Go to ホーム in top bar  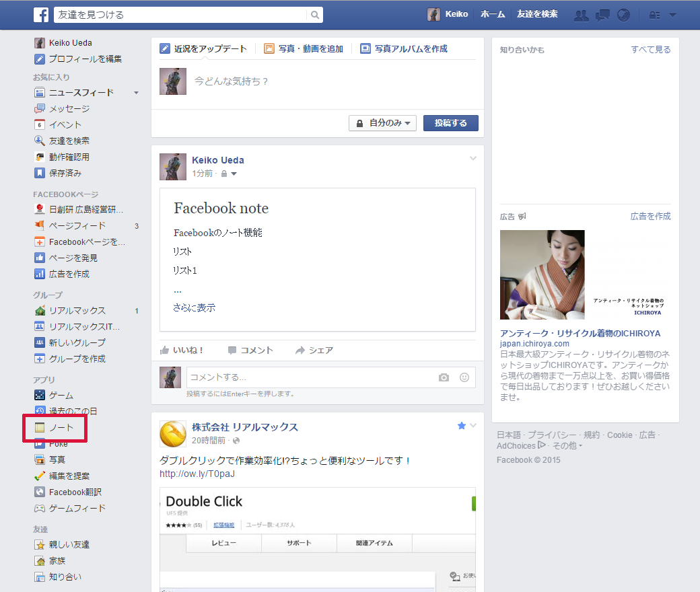pyautogui.click(x=493, y=14)
